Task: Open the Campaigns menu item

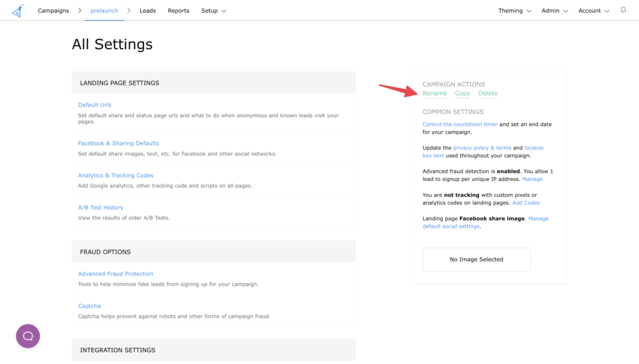Action: pyautogui.click(x=54, y=11)
